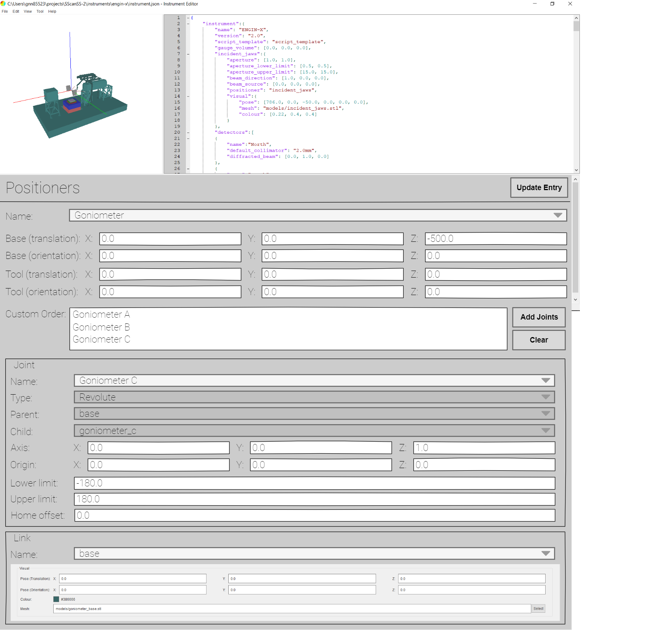The height and width of the screenshot is (631, 672).
Task: Clear the custom joint order
Action: (539, 339)
